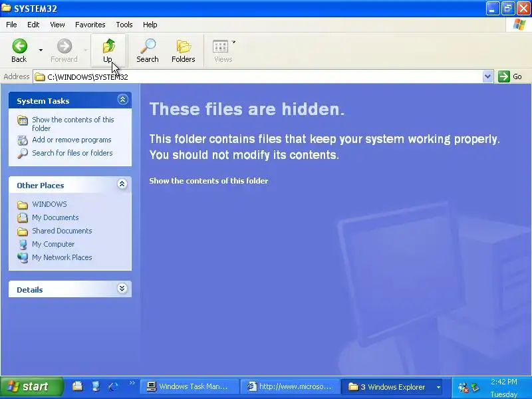Click the Show Desktop Quick Launch icon
Screen dimensions: 532x399
tap(96, 386)
